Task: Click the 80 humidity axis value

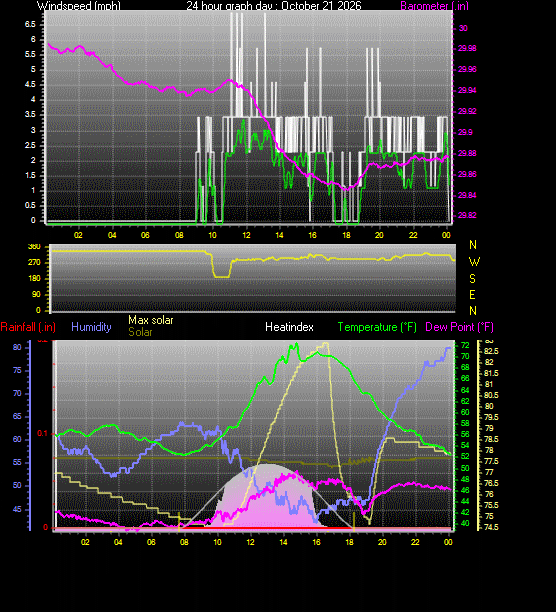Action: pos(17,347)
